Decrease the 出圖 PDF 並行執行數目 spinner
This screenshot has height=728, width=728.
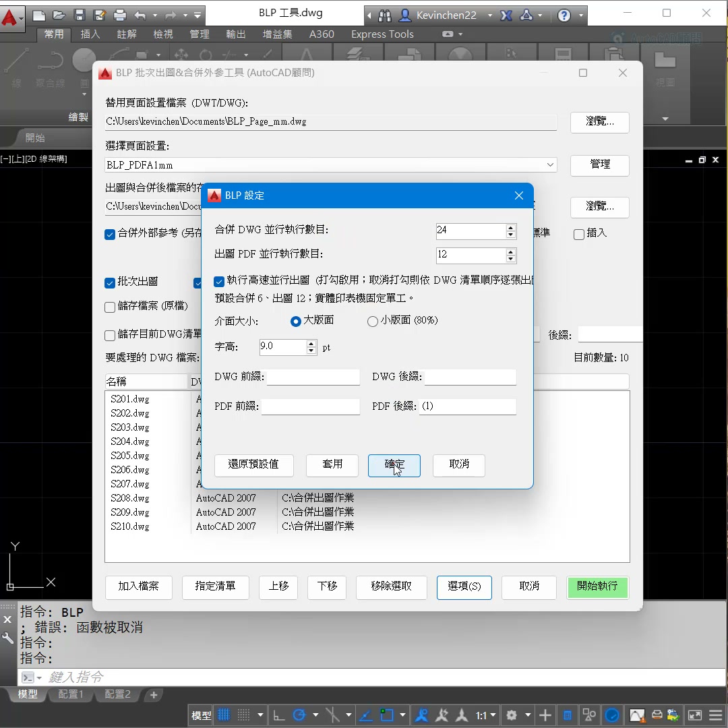[511, 258]
